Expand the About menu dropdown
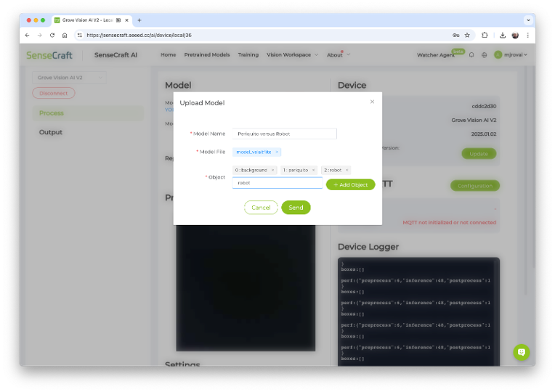This screenshot has width=555, height=392. pyautogui.click(x=338, y=54)
